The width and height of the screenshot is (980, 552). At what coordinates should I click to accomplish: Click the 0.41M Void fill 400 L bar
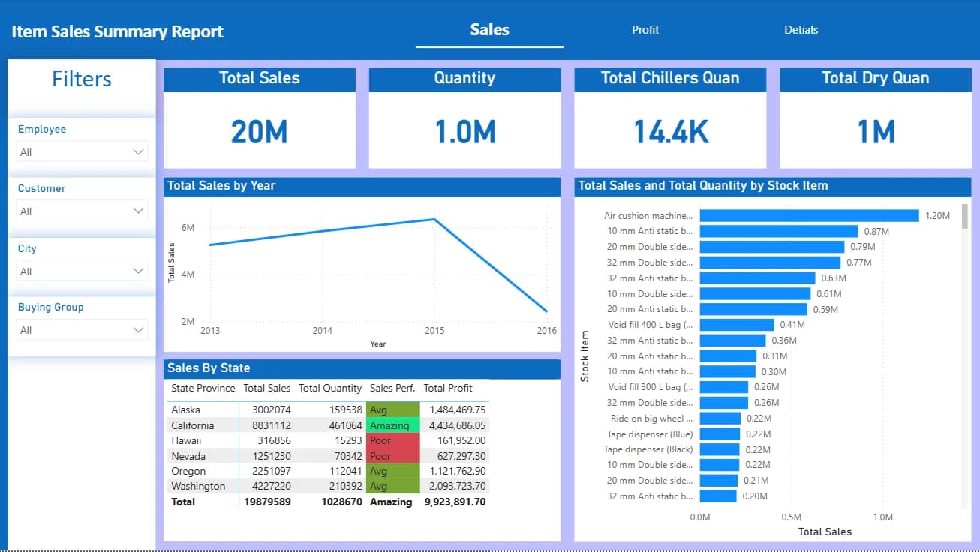point(736,325)
